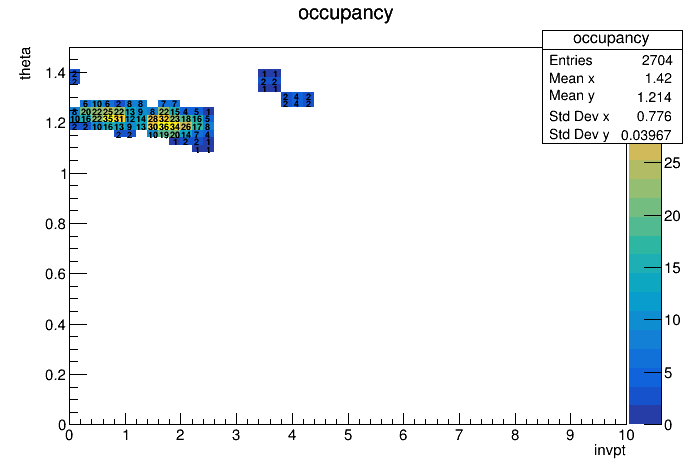Image resolution: width=696 pixels, height=472 pixels.
Task: Click the "invpt" x-axis title
Action: [x=609, y=450]
